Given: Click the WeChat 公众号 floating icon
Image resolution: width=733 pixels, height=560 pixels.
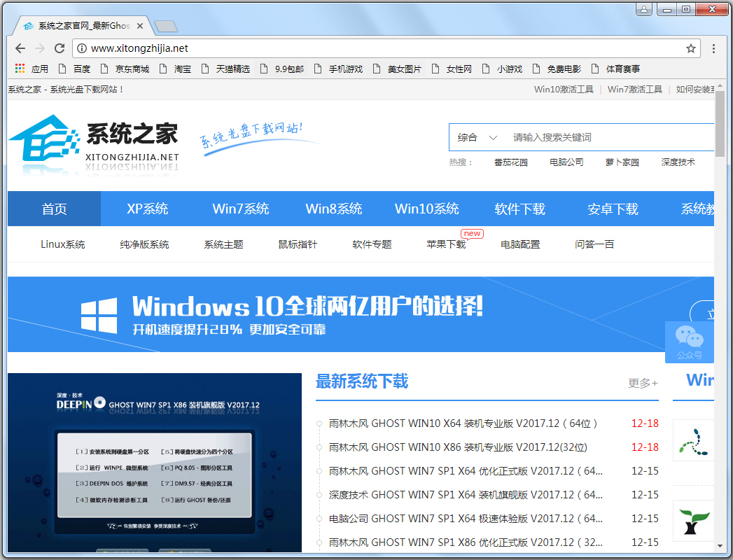Looking at the screenshot, I should click(x=689, y=342).
